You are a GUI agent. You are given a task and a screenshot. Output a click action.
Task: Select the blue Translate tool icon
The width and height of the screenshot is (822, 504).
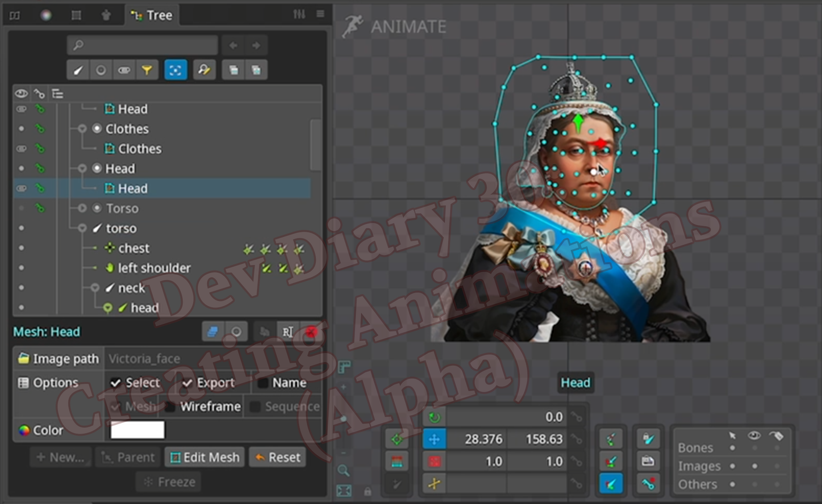(x=434, y=439)
